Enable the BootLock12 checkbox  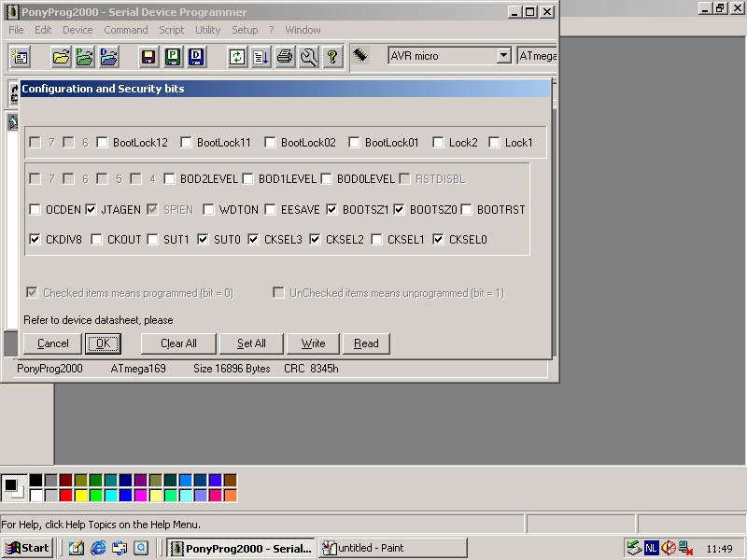pyautogui.click(x=103, y=143)
